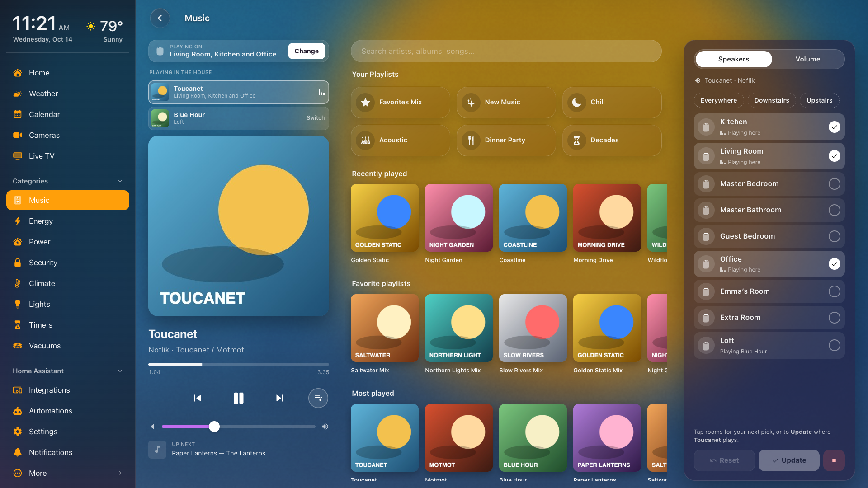Image resolution: width=868 pixels, height=488 pixels.
Task: Click the volume slider handle
Action: [x=214, y=427]
